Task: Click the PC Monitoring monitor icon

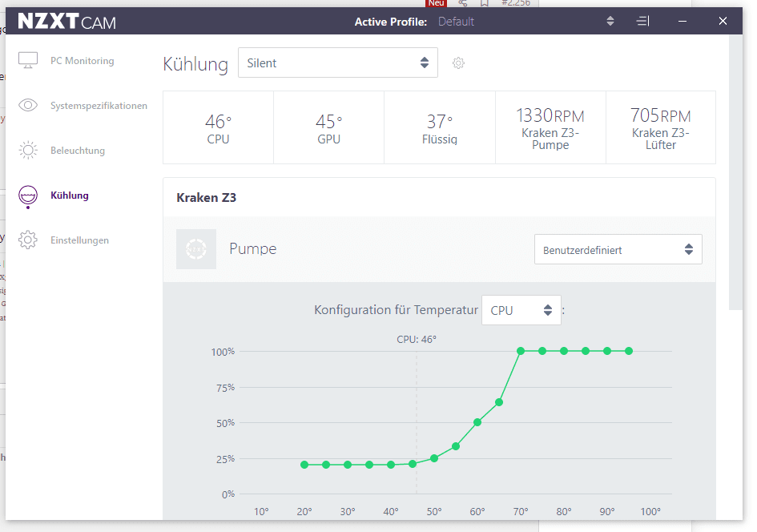Action: (x=28, y=60)
